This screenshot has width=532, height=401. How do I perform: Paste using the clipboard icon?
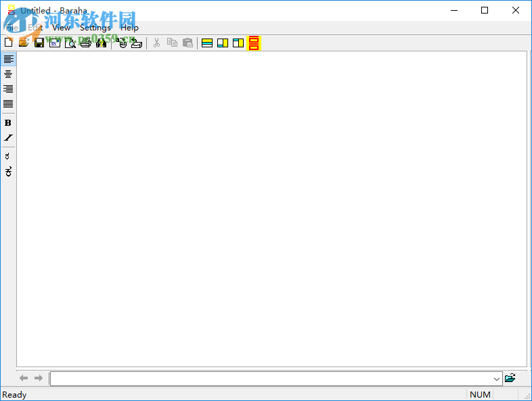pos(187,43)
